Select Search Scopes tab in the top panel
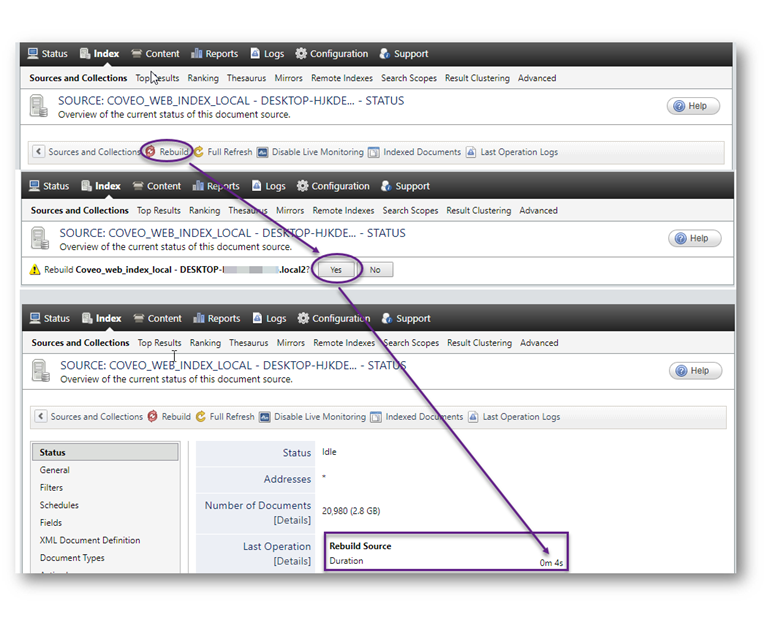Image resolution: width=767 pixels, height=631 pixels. 409,78
